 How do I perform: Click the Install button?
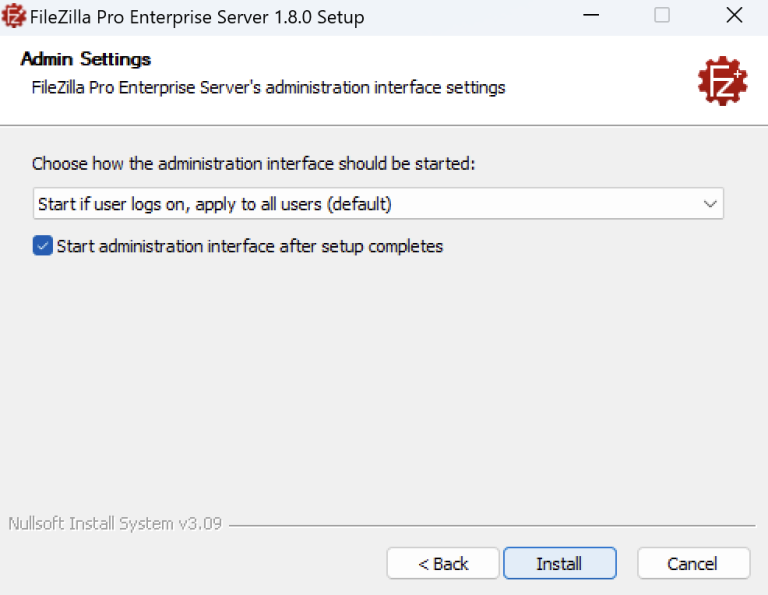click(560, 563)
